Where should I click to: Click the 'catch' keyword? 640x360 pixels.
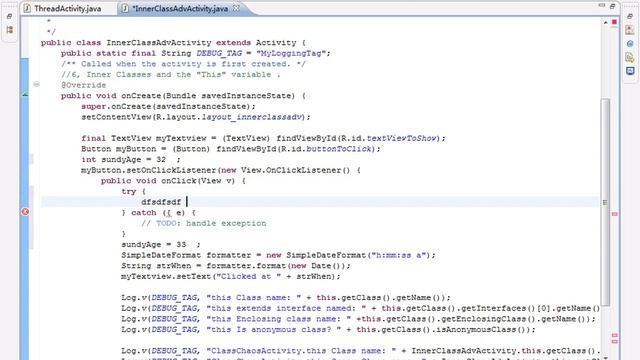pos(144,212)
